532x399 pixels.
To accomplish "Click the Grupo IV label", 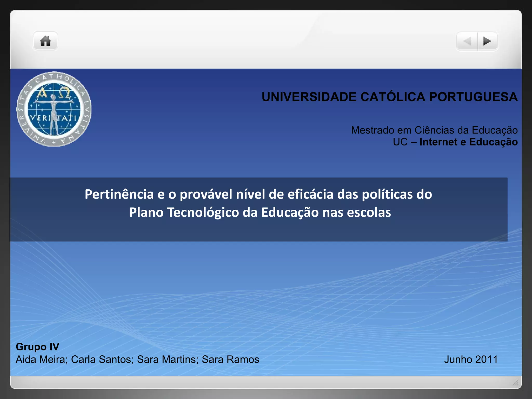I will pos(37,347).
